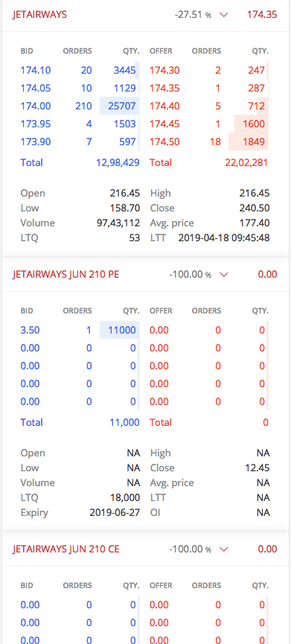Select bid price 173.95
Viewport: 291px width, 644px height.
tap(36, 124)
